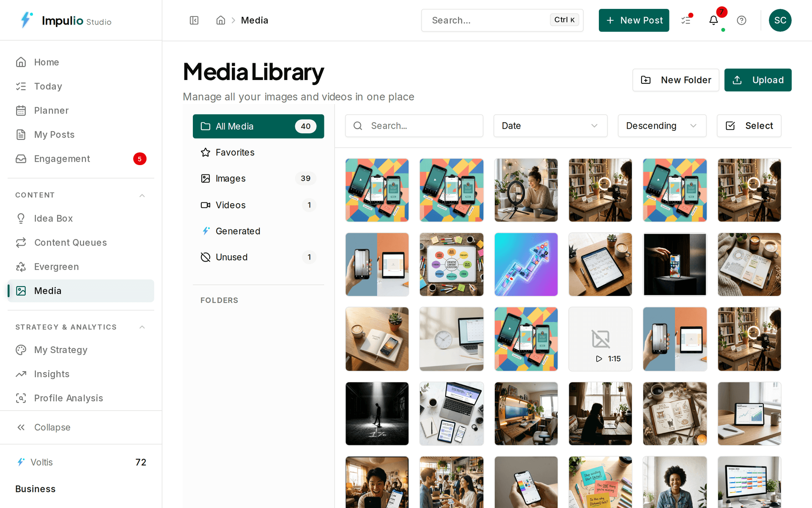Screen dimensions: 812x508
Task: Open the notifications bell
Action: (714, 20)
